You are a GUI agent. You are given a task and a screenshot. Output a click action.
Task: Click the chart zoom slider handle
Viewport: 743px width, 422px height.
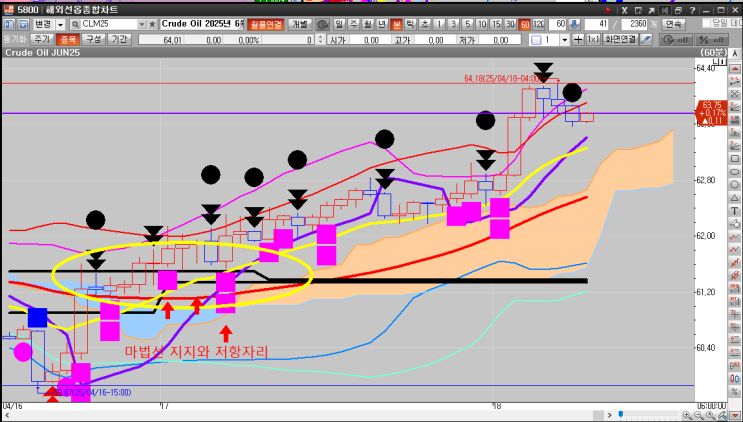[x=621, y=415]
